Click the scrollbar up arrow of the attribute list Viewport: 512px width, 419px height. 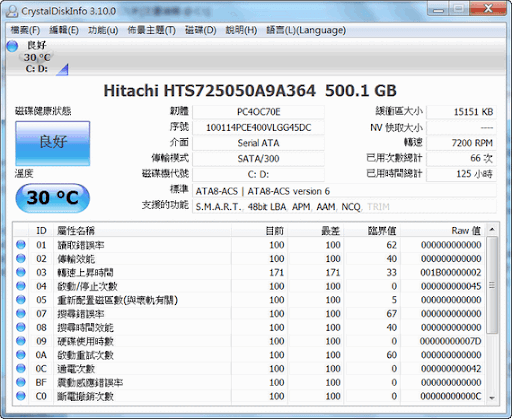[492, 229]
